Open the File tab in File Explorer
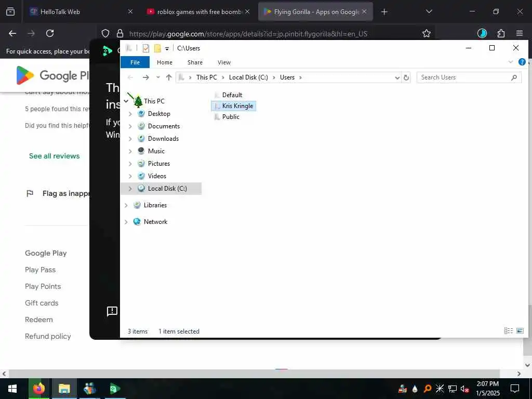The height and width of the screenshot is (399, 532). pos(135,62)
